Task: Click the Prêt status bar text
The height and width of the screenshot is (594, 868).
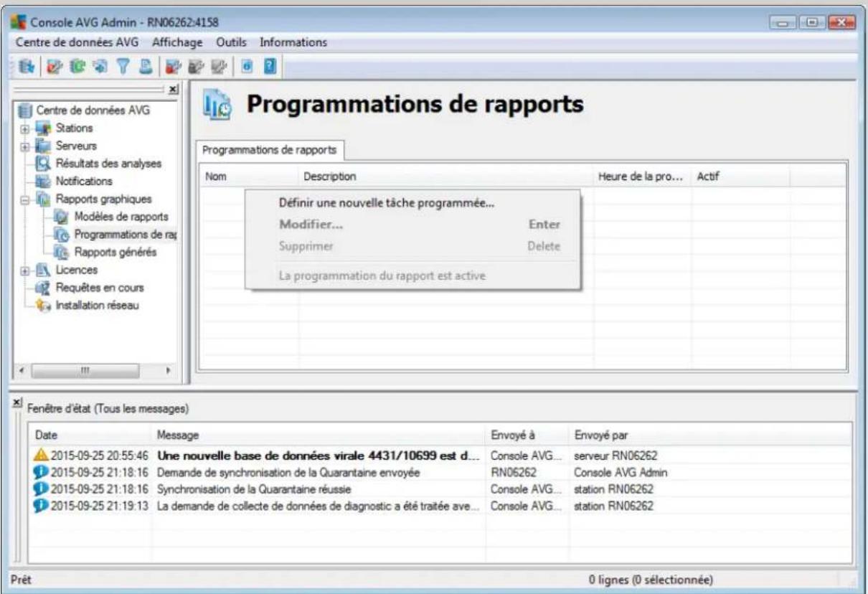Action: 22,580
